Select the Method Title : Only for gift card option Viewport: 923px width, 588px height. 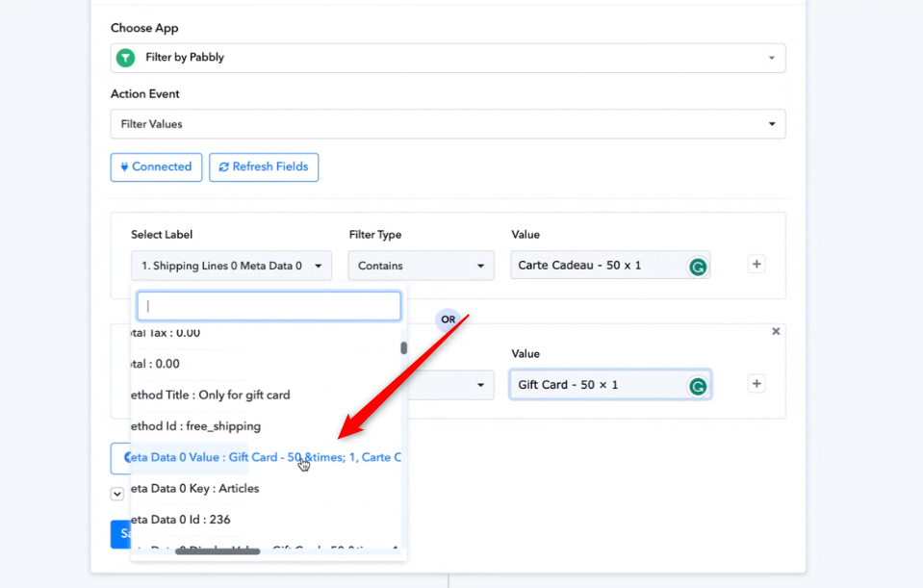(x=267, y=395)
